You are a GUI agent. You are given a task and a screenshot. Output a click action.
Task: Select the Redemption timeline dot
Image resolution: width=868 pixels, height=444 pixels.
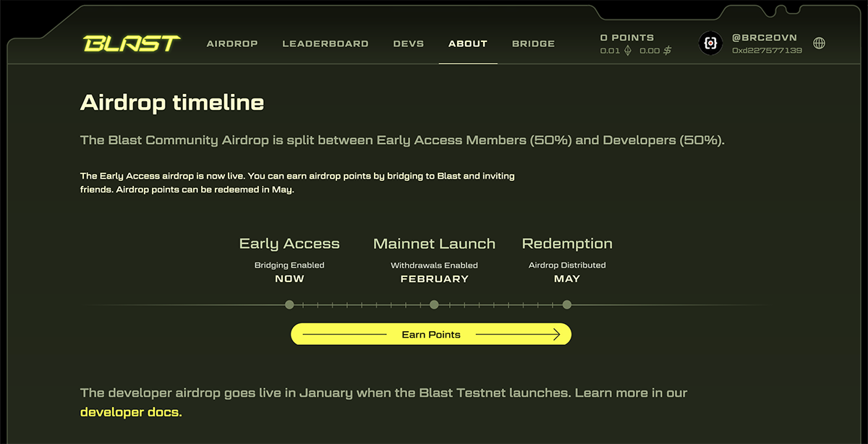567,305
